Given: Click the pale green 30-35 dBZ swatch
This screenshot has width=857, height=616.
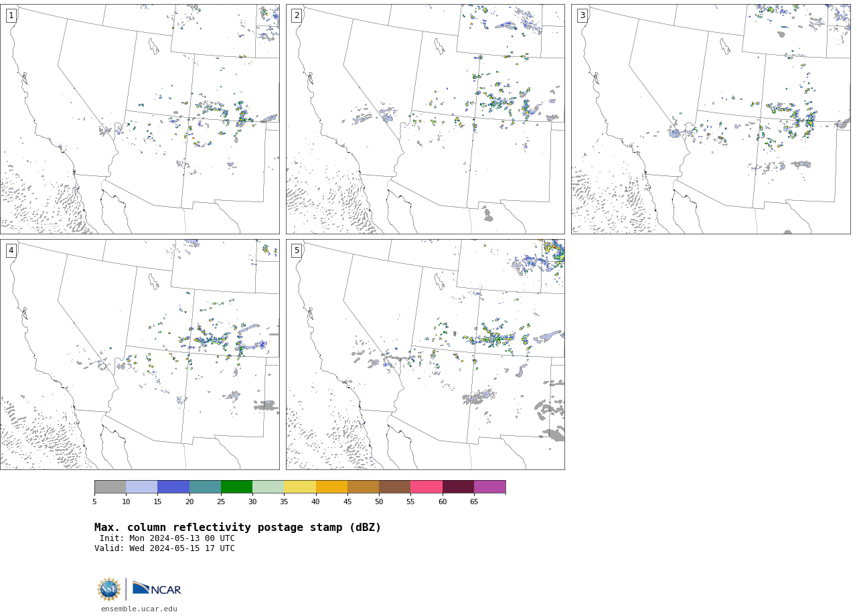Looking at the screenshot, I should [268, 487].
